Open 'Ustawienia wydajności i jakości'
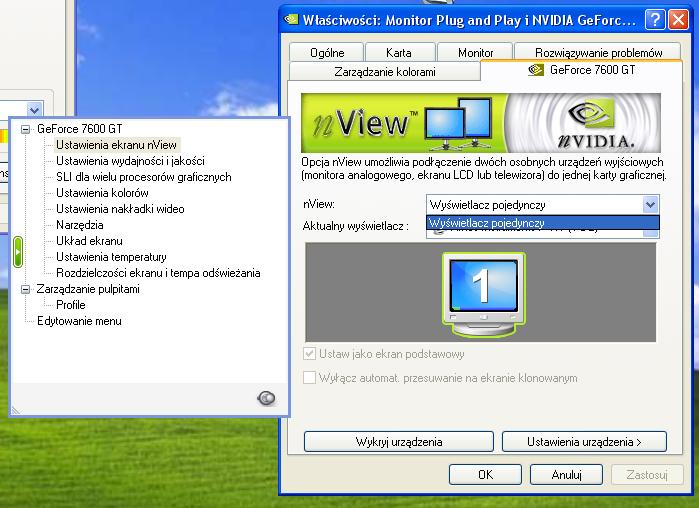Screen dimensions: 699x508 click(130, 161)
